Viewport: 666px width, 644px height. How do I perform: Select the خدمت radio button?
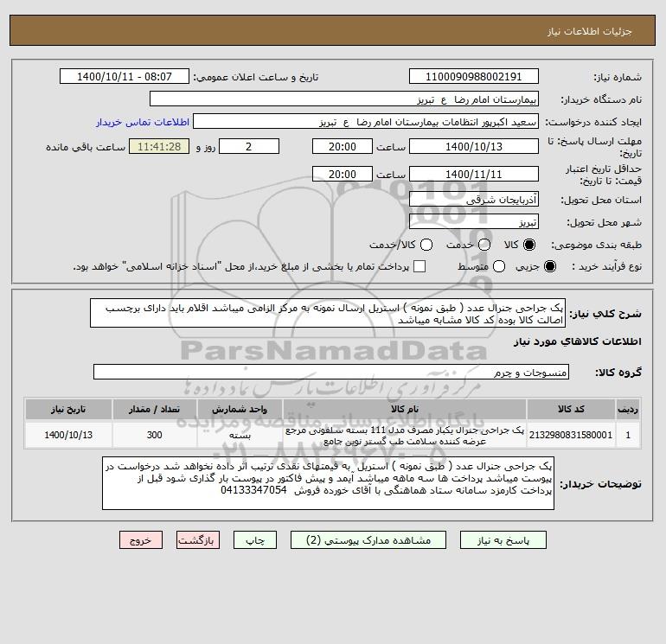click(x=484, y=245)
